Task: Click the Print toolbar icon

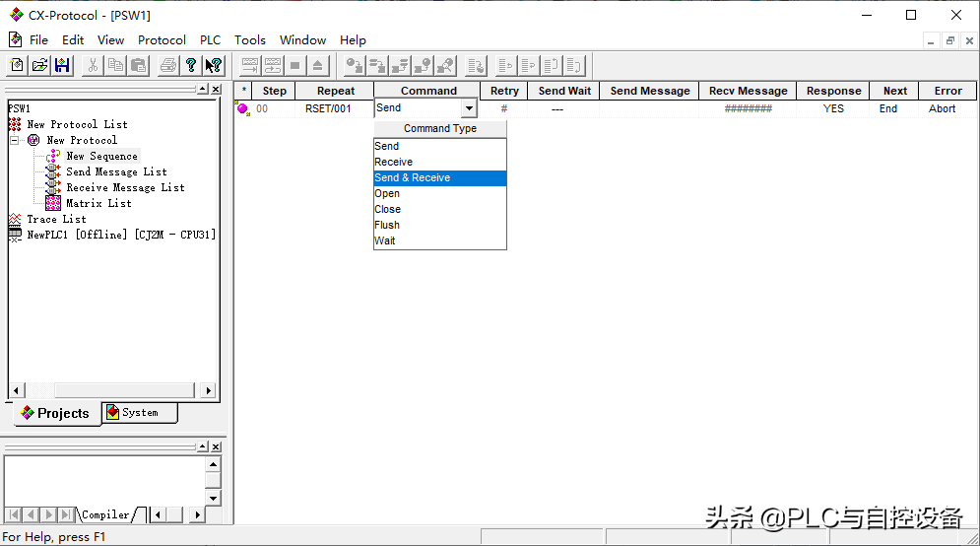Action: coord(168,66)
